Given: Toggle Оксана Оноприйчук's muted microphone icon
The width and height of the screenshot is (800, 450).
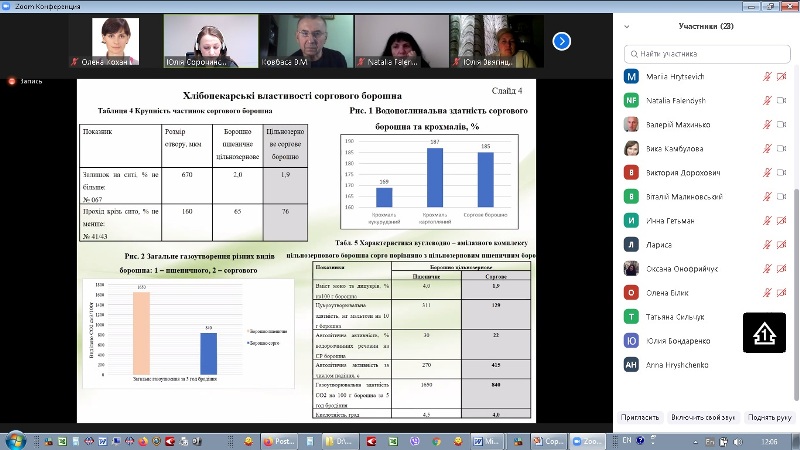Looking at the screenshot, I should [x=767, y=268].
